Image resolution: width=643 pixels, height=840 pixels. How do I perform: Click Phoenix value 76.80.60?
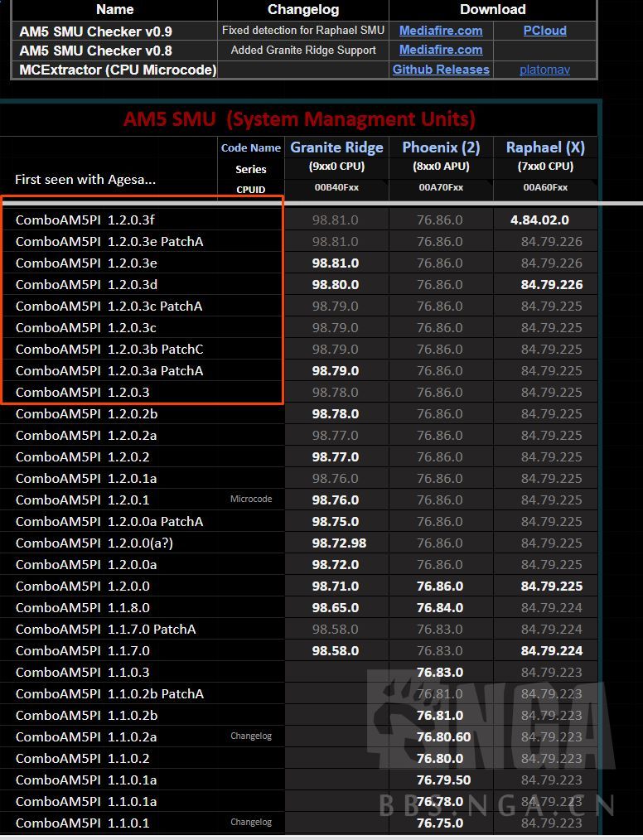point(443,737)
